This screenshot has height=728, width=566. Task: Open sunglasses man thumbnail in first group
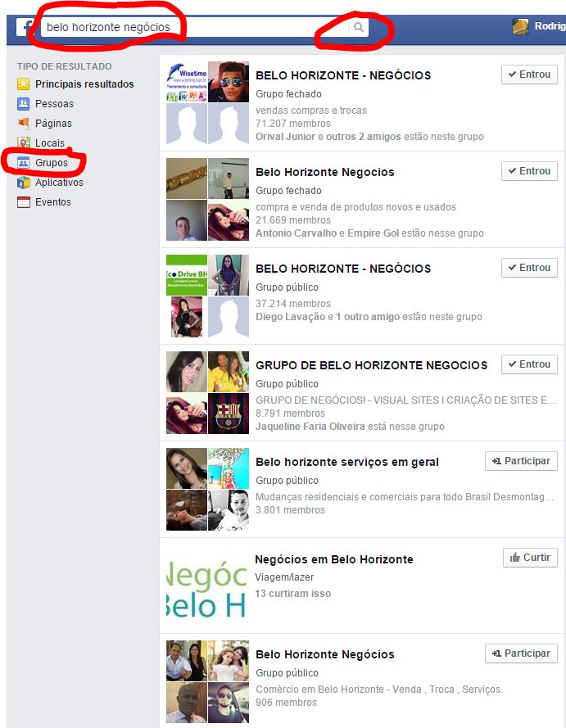(229, 82)
